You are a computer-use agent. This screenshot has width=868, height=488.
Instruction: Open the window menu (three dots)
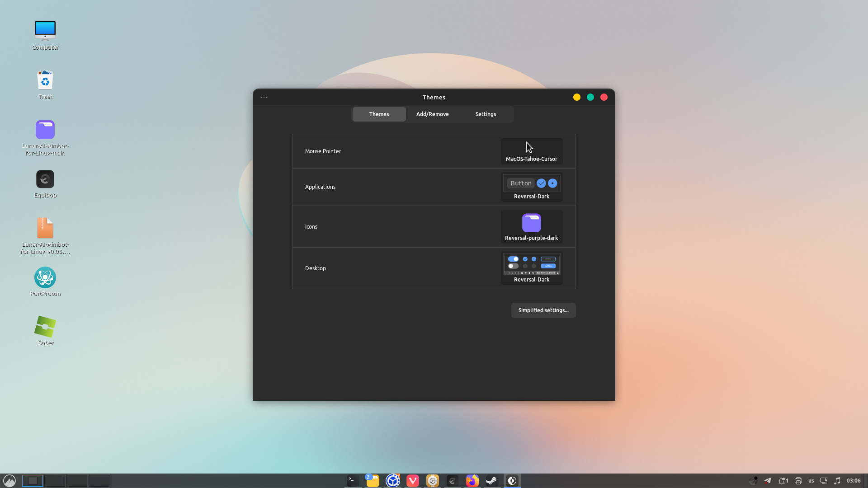(264, 97)
